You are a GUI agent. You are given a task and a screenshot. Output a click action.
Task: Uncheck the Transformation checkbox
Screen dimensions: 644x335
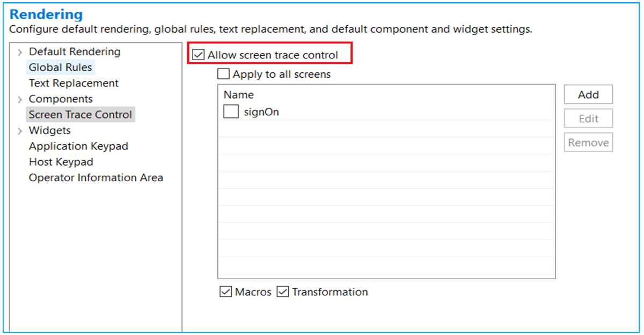tap(283, 292)
